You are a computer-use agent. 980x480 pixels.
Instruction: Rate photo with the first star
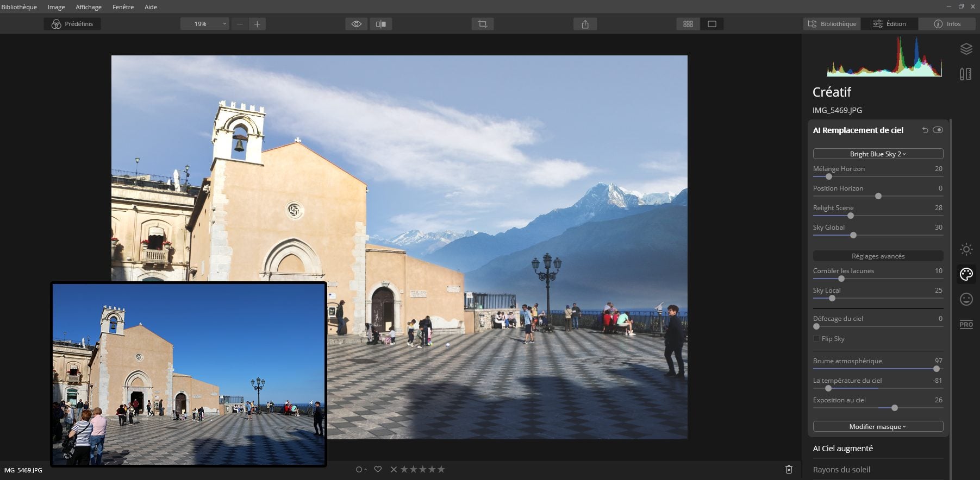click(404, 469)
